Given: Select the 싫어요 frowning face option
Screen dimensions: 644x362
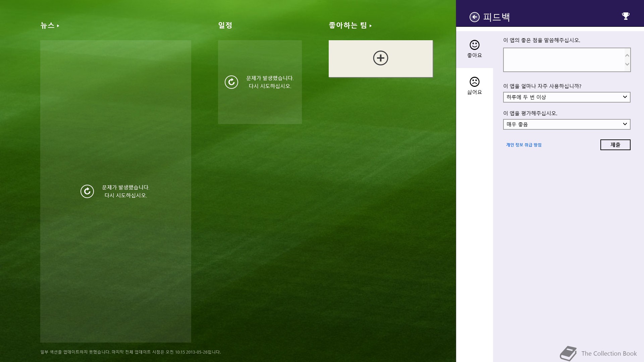Looking at the screenshot, I should [474, 86].
